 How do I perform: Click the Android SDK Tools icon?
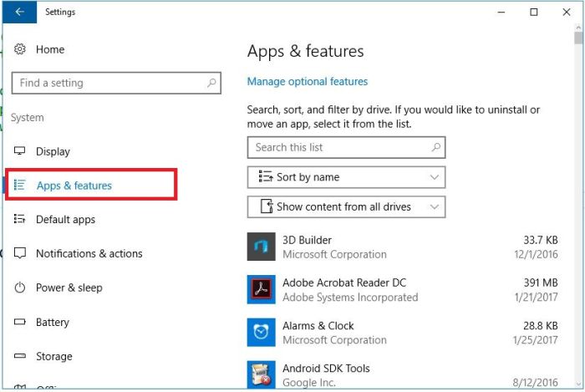pos(262,374)
